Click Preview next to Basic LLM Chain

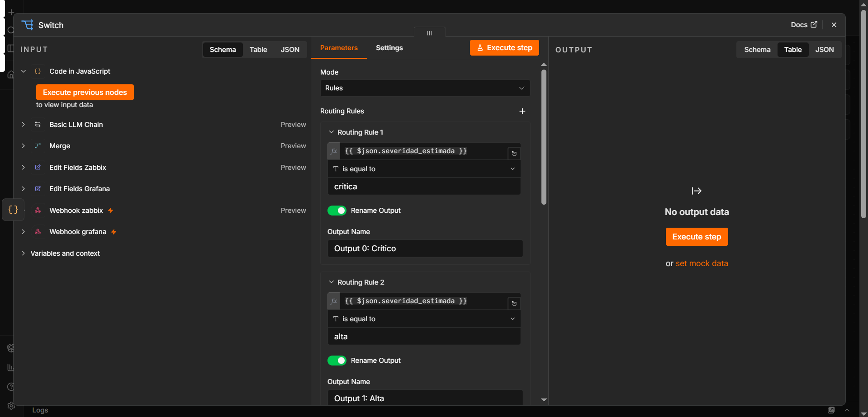pos(293,125)
